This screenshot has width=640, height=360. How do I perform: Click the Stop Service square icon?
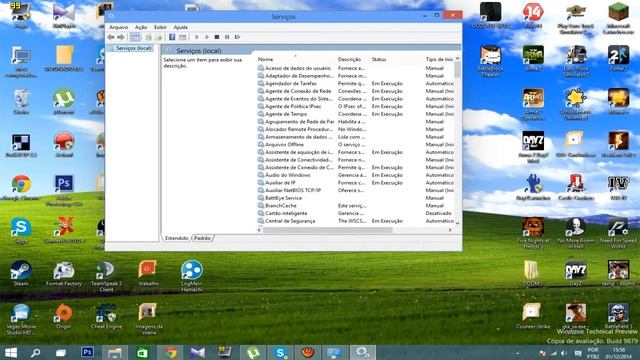coord(217,37)
